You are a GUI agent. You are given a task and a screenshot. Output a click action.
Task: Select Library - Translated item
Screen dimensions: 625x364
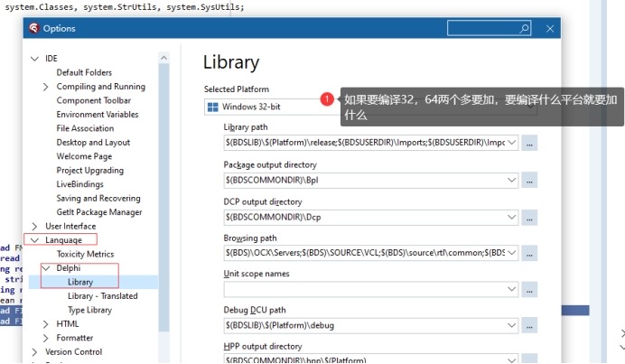pyautogui.click(x=102, y=296)
